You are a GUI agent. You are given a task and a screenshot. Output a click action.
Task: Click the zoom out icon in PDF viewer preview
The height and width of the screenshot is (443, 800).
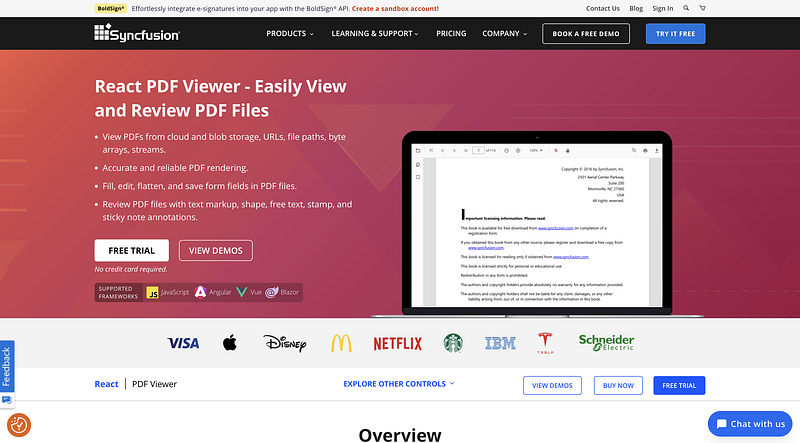point(507,151)
